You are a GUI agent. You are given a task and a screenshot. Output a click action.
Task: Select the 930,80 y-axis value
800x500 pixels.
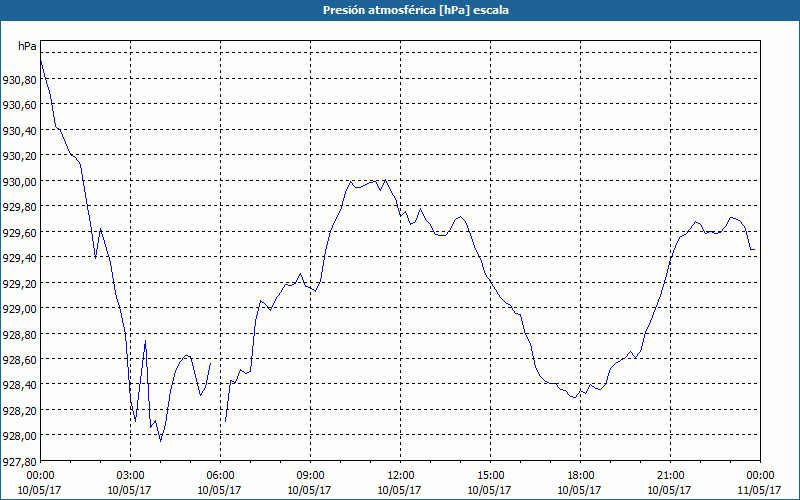(x=20, y=80)
